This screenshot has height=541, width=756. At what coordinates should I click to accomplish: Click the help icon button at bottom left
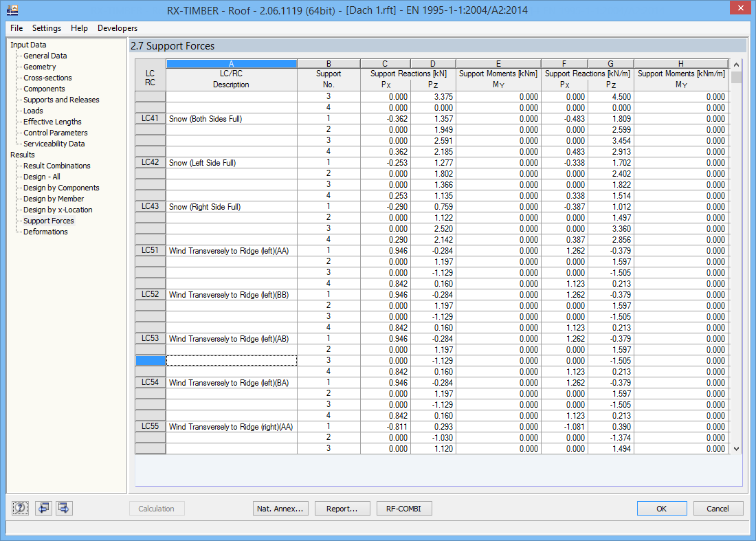(x=20, y=508)
